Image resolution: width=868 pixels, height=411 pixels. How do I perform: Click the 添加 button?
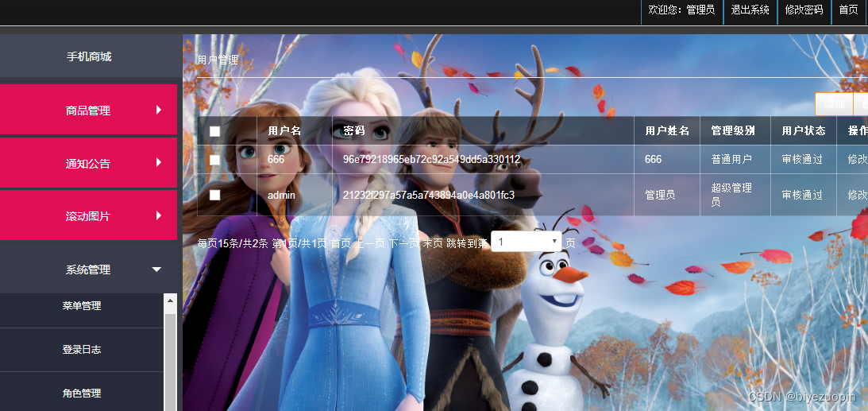click(x=834, y=103)
